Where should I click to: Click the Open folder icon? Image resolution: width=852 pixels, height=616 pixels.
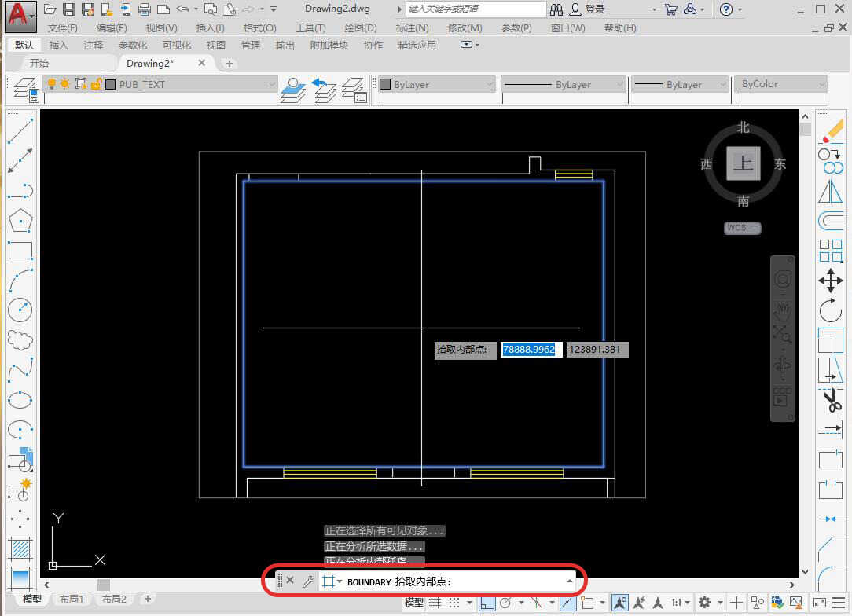[50, 9]
